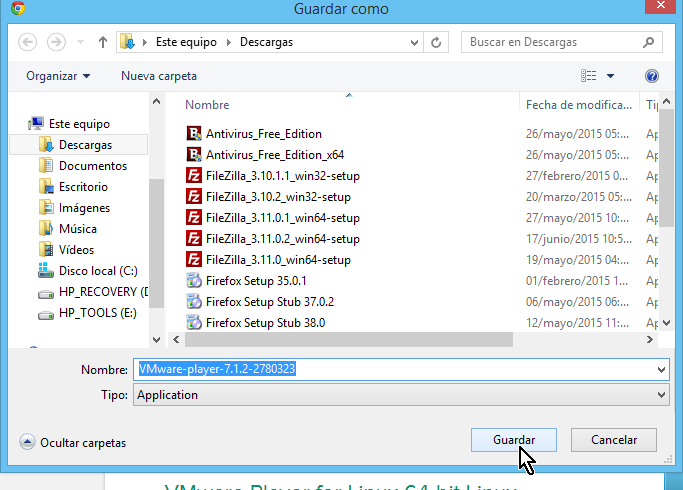This screenshot has width=683, height=490.
Task: Open the Tipo Application dropdown
Action: pyautogui.click(x=401, y=395)
